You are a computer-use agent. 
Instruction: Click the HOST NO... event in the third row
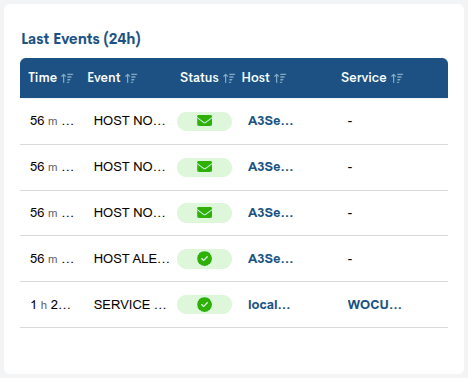point(130,212)
